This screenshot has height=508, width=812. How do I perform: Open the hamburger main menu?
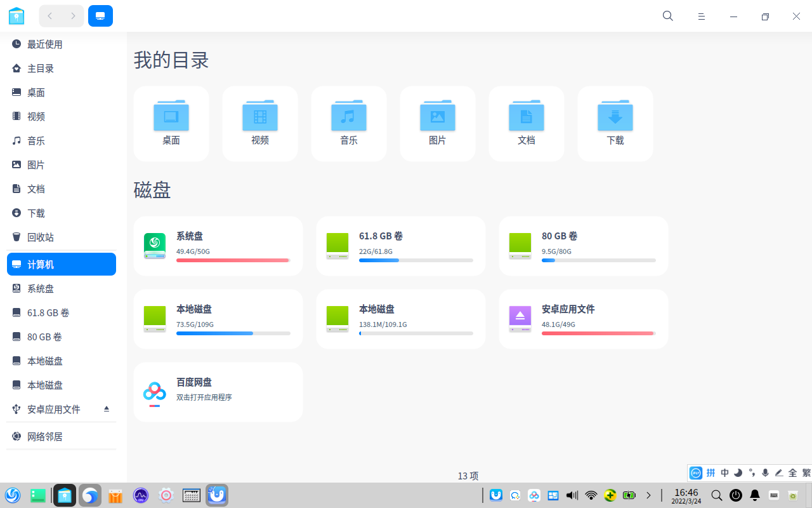click(x=702, y=17)
